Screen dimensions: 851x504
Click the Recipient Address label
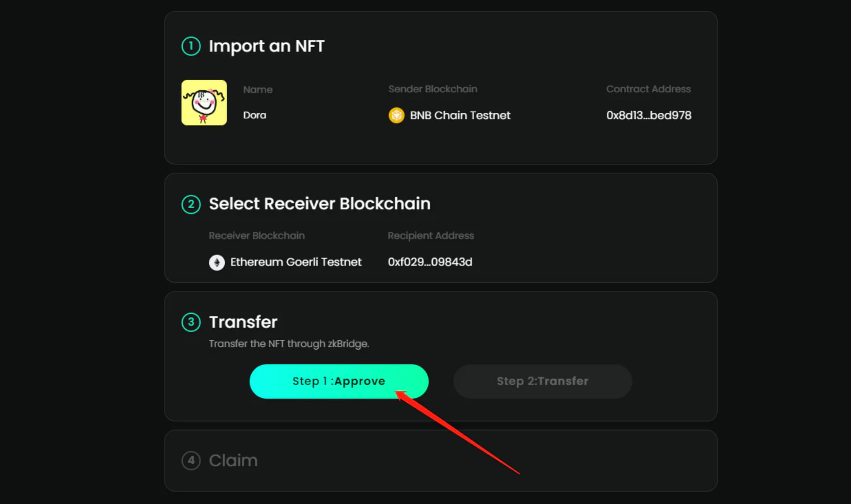pos(431,236)
